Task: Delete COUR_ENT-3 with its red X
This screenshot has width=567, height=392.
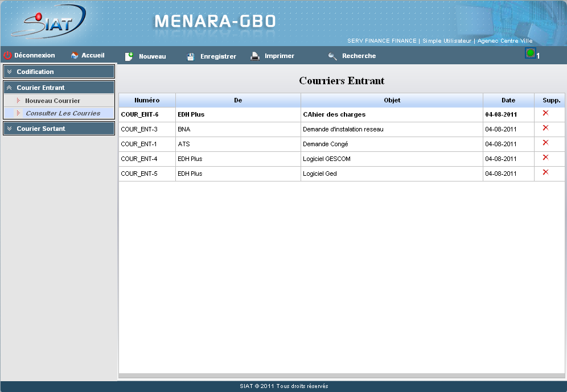Action: click(x=546, y=128)
